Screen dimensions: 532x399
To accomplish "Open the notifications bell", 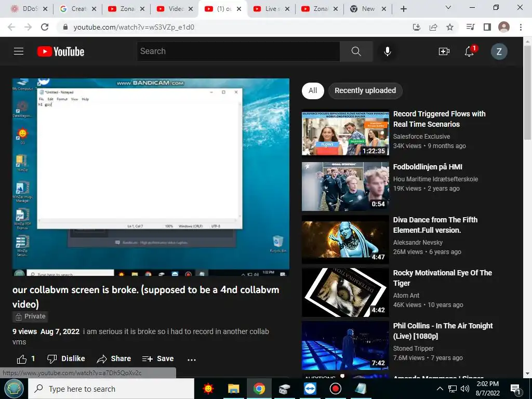I will (470, 51).
